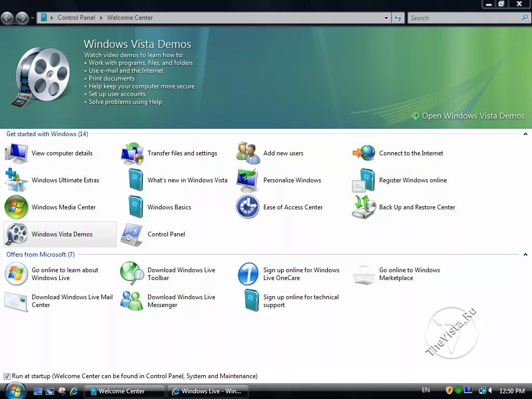532x399 pixels.
Task: Click quick launch icon left of Internet Explorer
Action: coord(62,391)
